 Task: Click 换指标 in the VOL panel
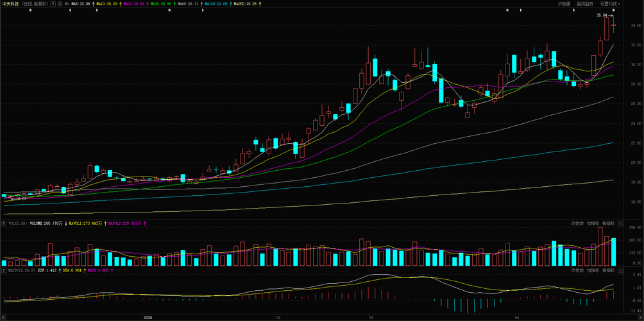[608, 223]
